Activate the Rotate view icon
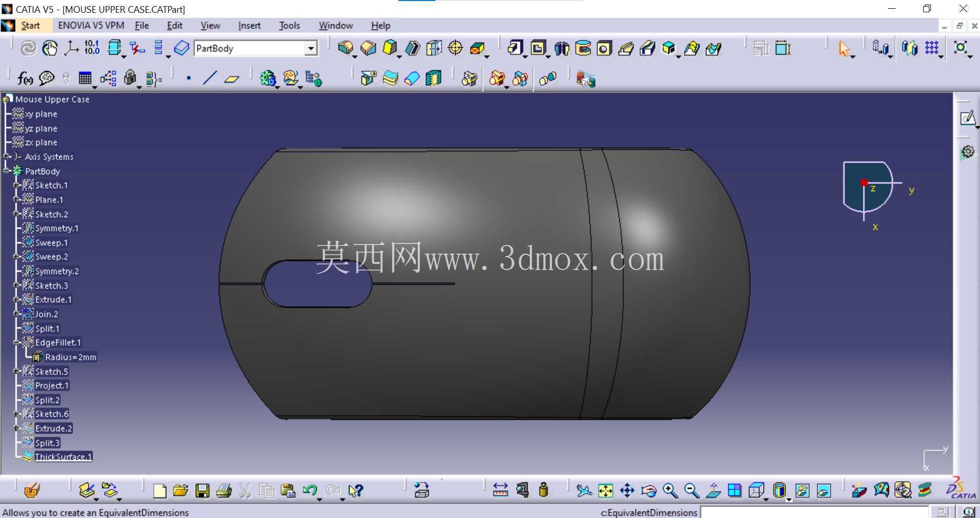The height and width of the screenshot is (518, 980). tap(649, 490)
